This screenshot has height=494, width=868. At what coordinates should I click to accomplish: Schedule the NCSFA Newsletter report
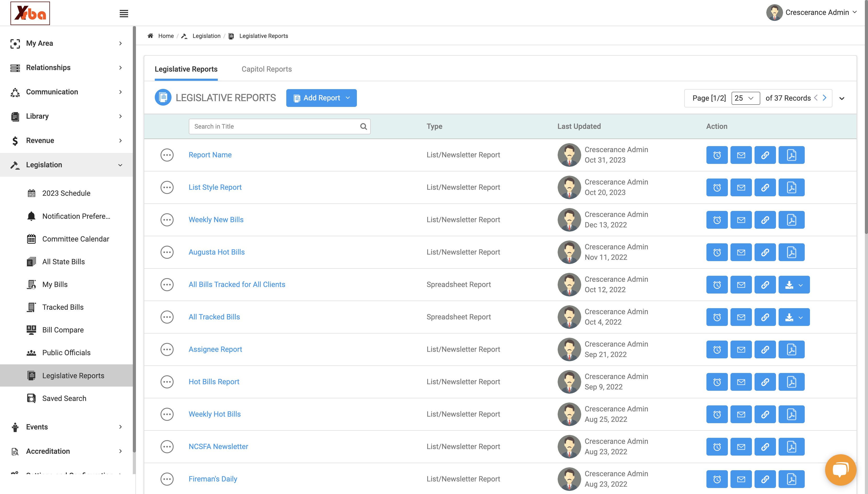[x=717, y=446]
